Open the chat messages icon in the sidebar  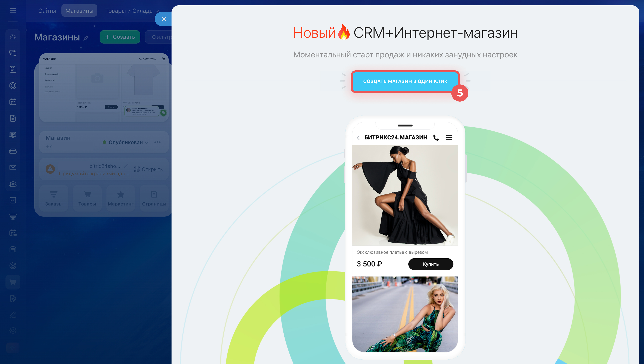13,53
